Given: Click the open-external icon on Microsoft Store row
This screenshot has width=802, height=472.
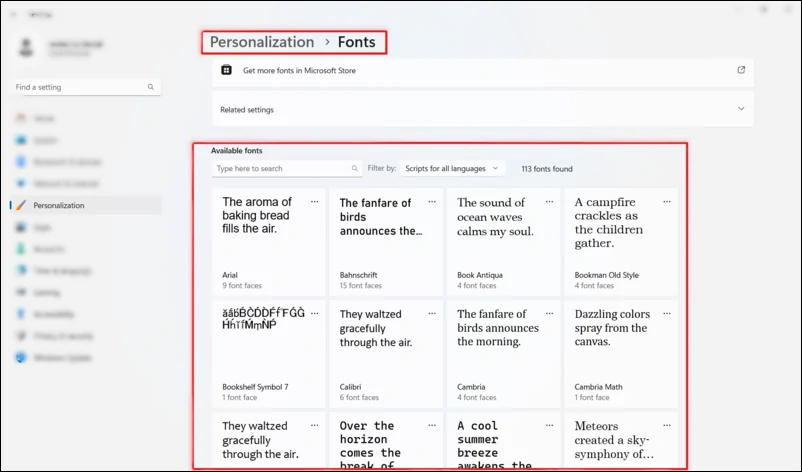Looking at the screenshot, I should click(x=741, y=70).
